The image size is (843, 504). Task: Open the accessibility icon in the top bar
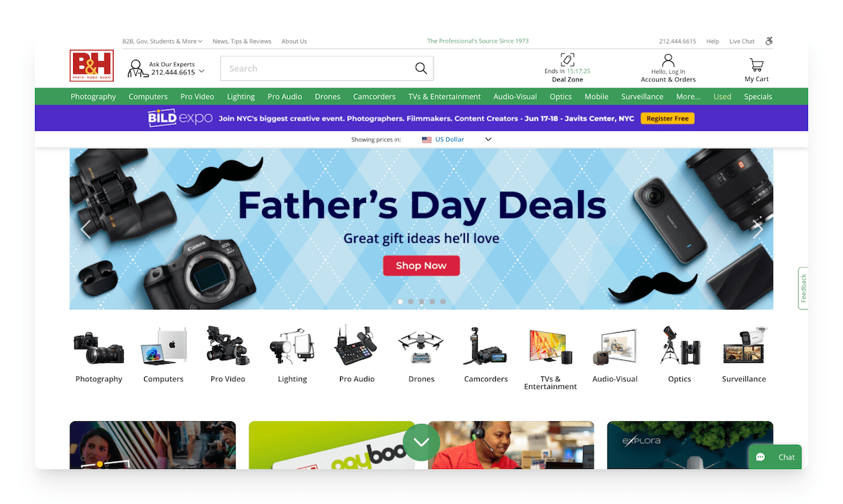769,41
